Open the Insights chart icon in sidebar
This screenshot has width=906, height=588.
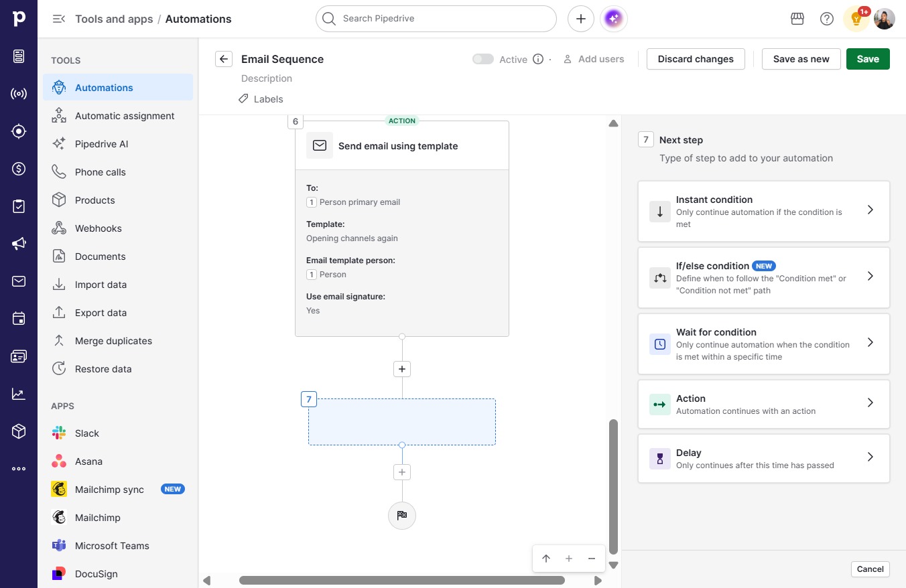point(19,394)
